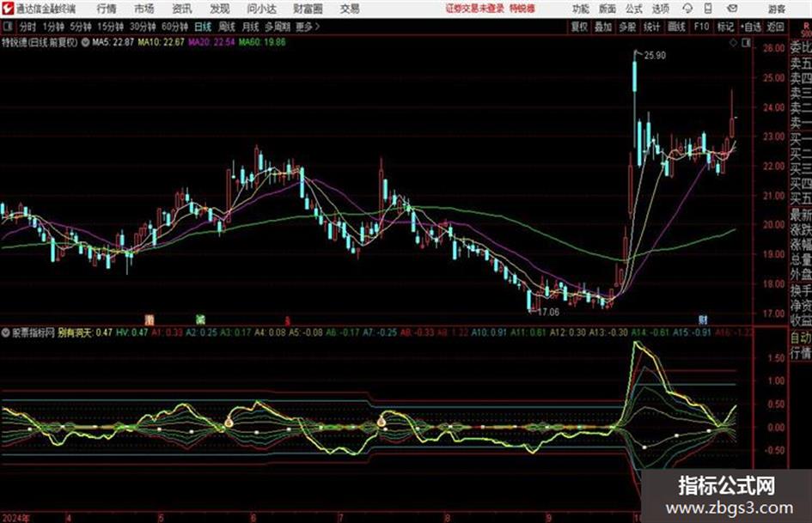Expand the 更多 periods chevron

(x=308, y=27)
